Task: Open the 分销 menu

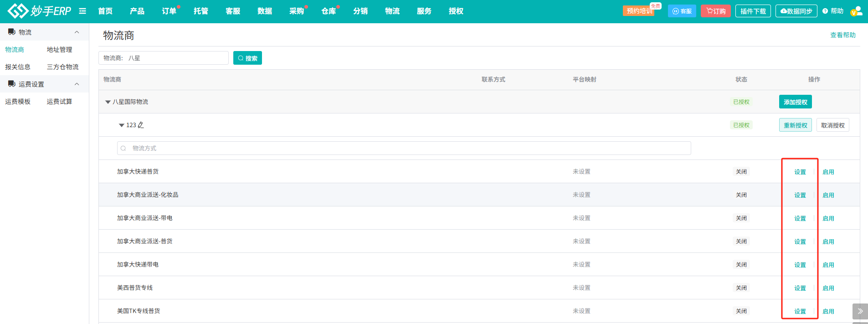Action: coord(360,11)
